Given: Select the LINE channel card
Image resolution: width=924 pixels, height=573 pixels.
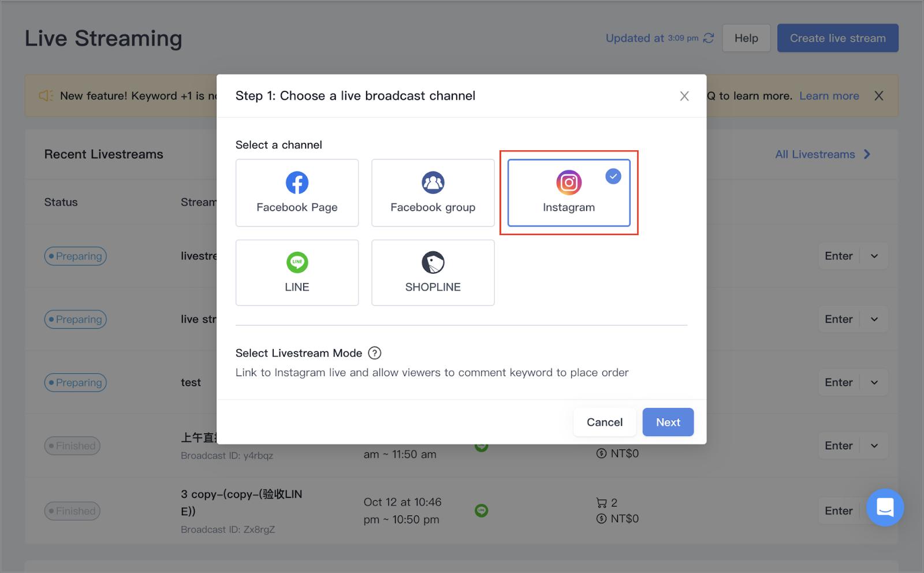Looking at the screenshot, I should click(x=297, y=273).
